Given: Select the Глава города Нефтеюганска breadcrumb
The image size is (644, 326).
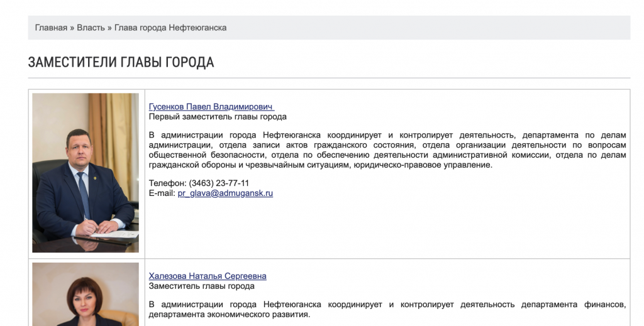Looking at the screenshot, I should pyautogui.click(x=170, y=28).
